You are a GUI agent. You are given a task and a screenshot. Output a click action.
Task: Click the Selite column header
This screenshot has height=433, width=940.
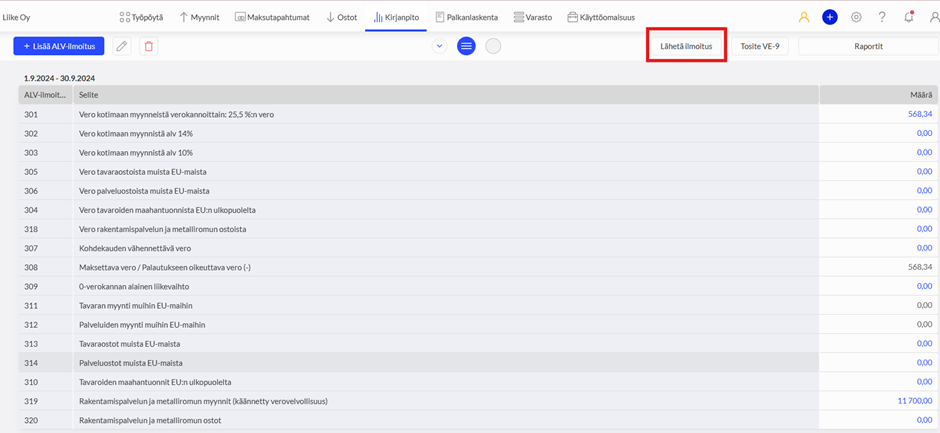(446, 95)
